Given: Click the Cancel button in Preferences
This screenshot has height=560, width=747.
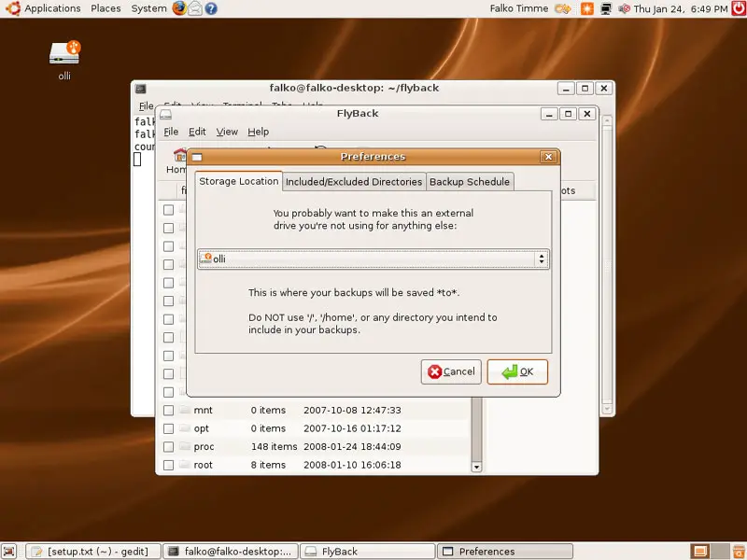Looking at the screenshot, I should pos(451,371).
